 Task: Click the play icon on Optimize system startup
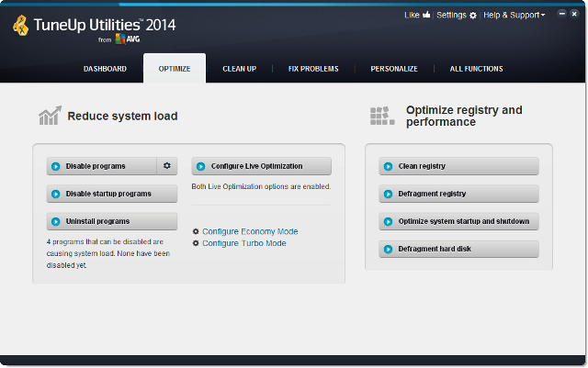(x=388, y=221)
